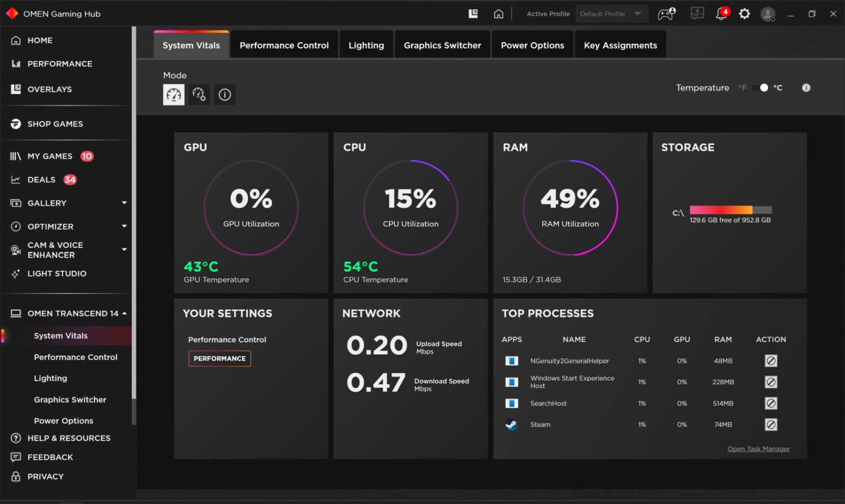845x504 pixels.
Task: Click the C:\ storage usage bar
Action: (x=731, y=210)
